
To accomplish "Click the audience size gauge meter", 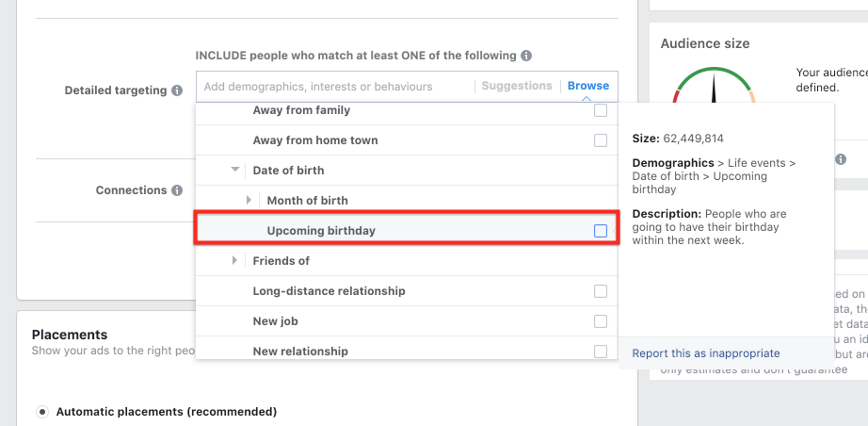I will (x=714, y=86).
